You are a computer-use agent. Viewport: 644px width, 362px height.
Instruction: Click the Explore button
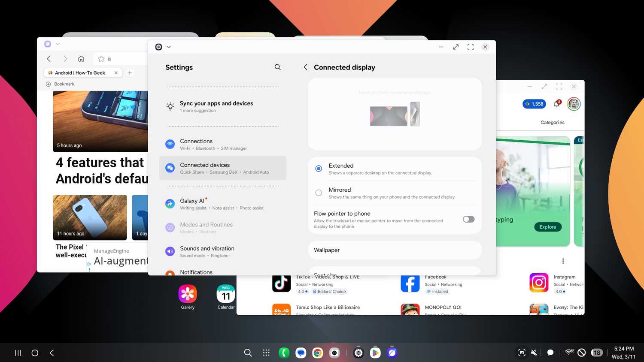click(x=548, y=227)
